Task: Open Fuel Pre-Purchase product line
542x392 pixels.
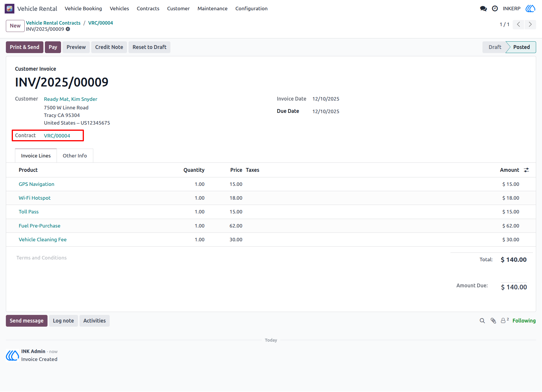Action: point(40,226)
